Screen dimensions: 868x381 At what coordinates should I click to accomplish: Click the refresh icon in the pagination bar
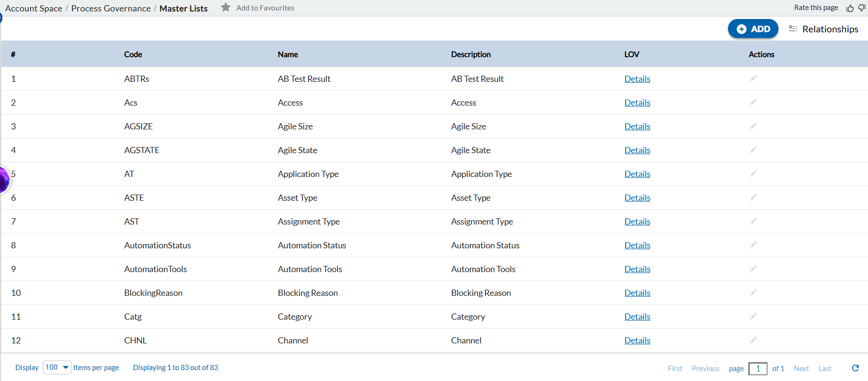(x=855, y=368)
